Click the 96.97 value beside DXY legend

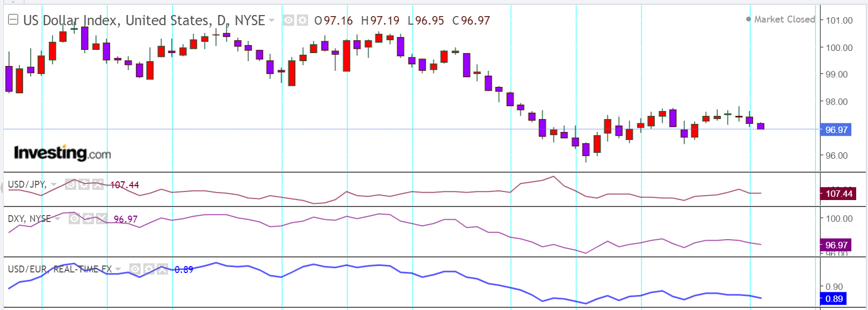[126, 219]
